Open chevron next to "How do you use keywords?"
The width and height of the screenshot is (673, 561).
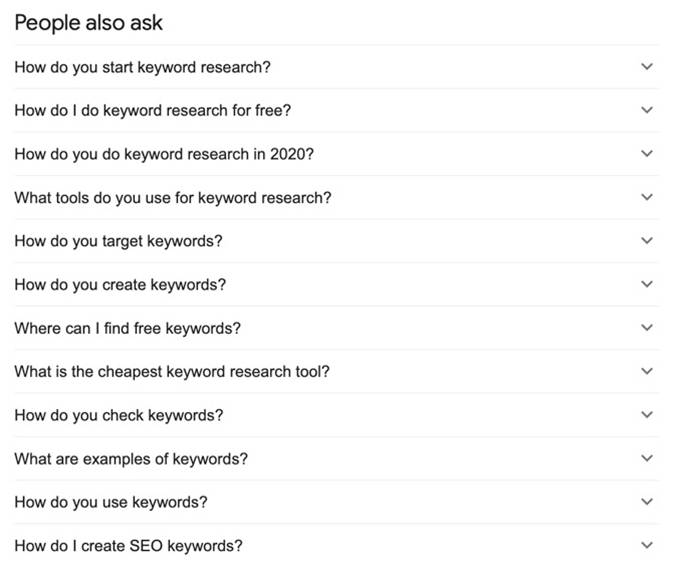click(646, 502)
